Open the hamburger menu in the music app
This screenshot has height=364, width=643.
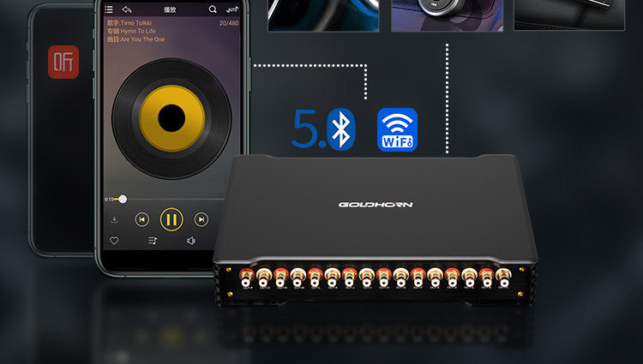[x=109, y=9]
